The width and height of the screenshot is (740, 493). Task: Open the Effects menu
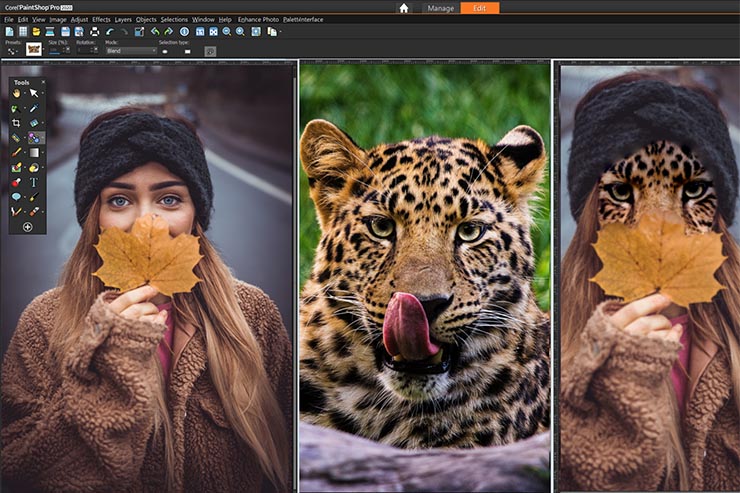[101, 19]
